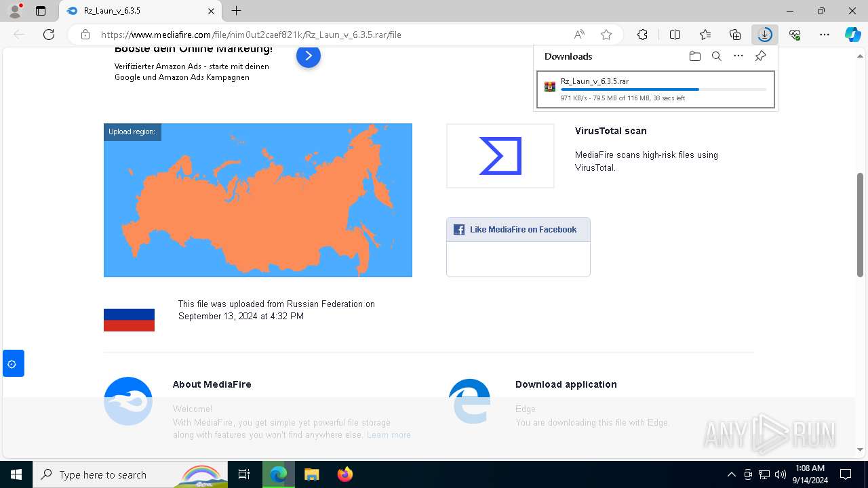
Task: Click the taskbar search box
Action: tap(130, 474)
